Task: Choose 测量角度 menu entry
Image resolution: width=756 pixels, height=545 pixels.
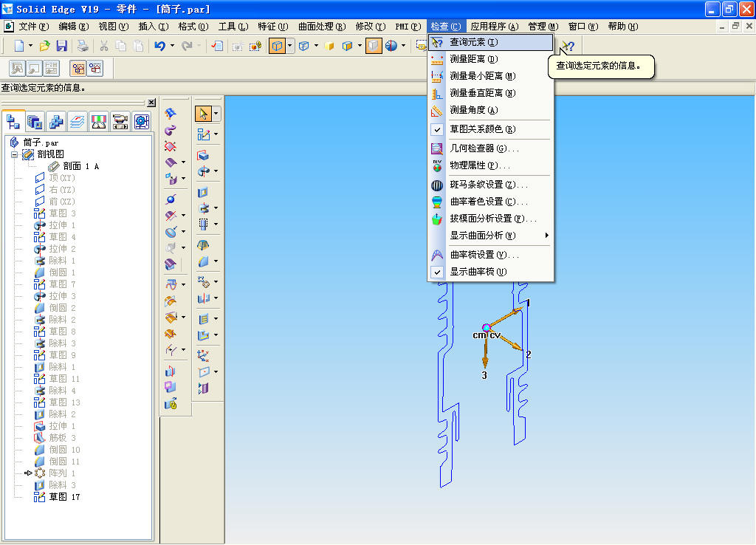Action: click(x=491, y=111)
